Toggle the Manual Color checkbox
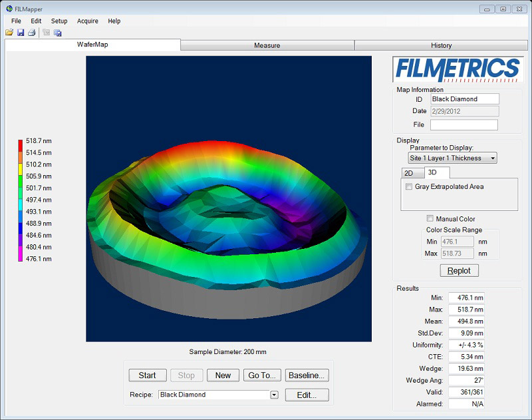 pyautogui.click(x=430, y=219)
